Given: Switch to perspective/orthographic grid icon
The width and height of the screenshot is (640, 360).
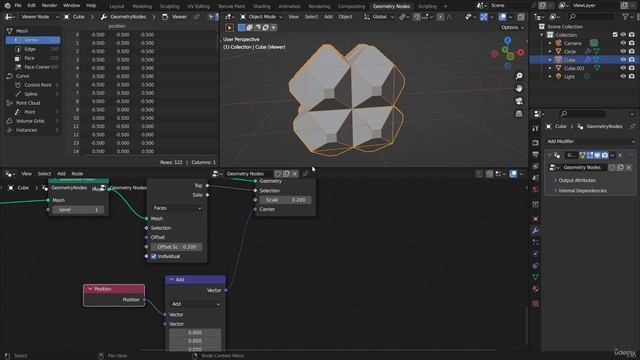Looking at the screenshot, I should point(519,113).
